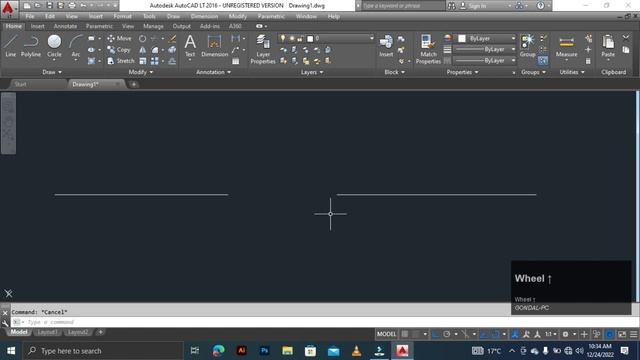Screen dimensions: 640x360
Task: Click the Array icon in Modify panel
Action: [x=154, y=61]
